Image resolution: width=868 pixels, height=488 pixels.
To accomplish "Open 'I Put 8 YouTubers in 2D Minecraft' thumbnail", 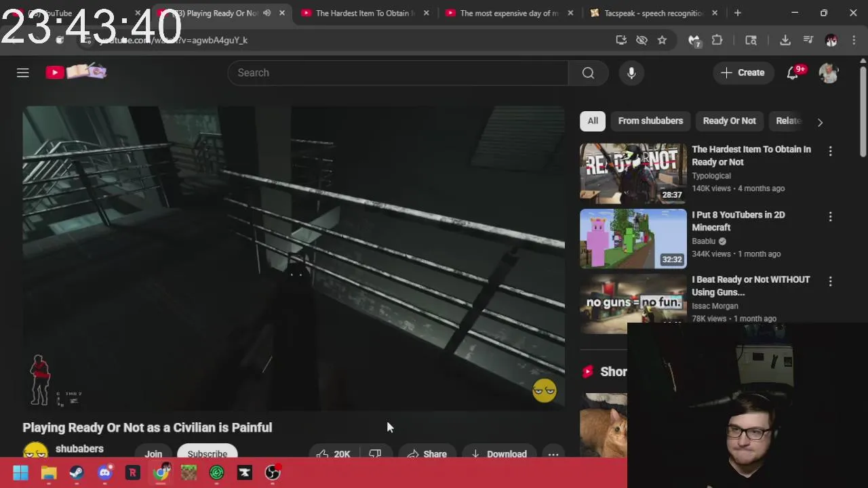I will point(633,239).
